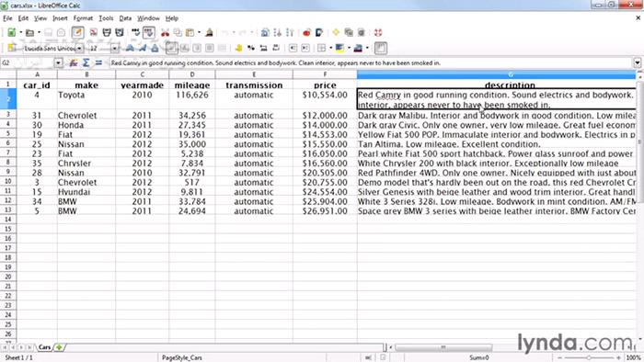Click the Sum sigma icon
Screen dimensions: 644x362
tap(86, 62)
